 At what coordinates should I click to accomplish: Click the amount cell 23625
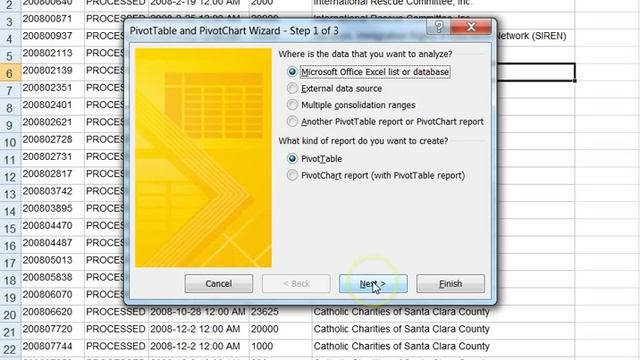tap(280, 312)
